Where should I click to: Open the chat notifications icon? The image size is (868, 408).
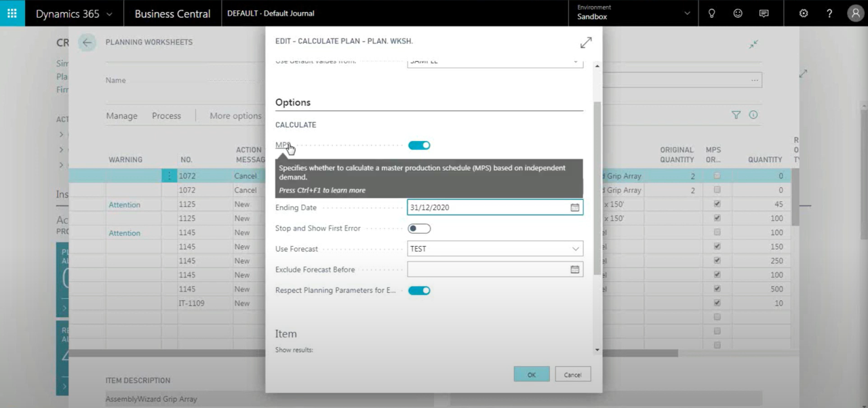point(764,13)
